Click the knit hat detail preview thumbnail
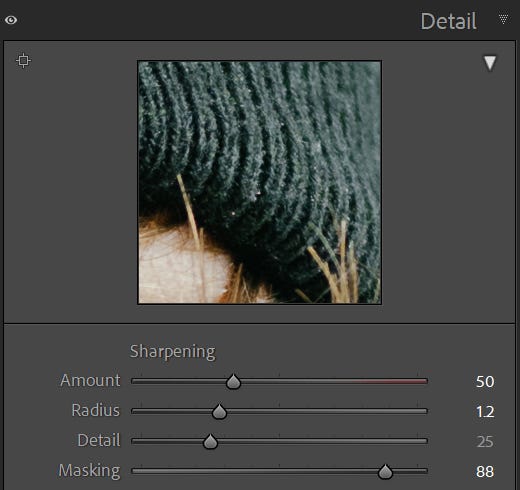520x490 pixels. click(260, 182)
